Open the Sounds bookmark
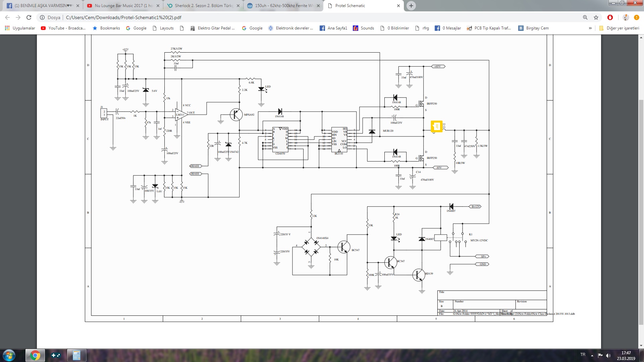This screenshot has height=362, width=644. (364, 28)
